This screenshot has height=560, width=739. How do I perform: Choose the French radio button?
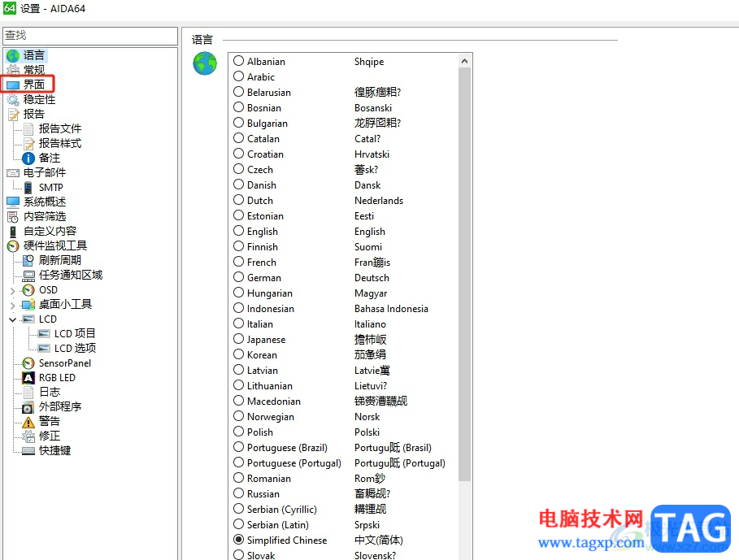click(x=238, y=262)
